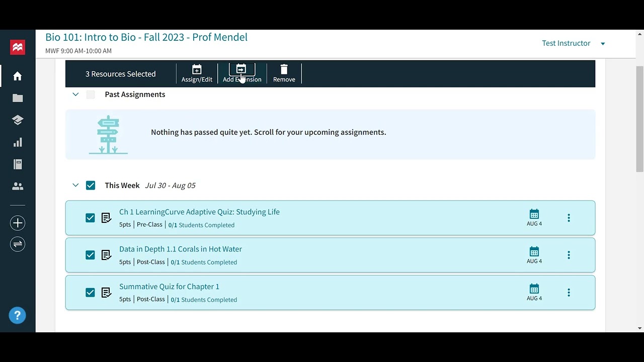Click the swap arrows circle icon
644x362 pixels.
pos(18,244)
